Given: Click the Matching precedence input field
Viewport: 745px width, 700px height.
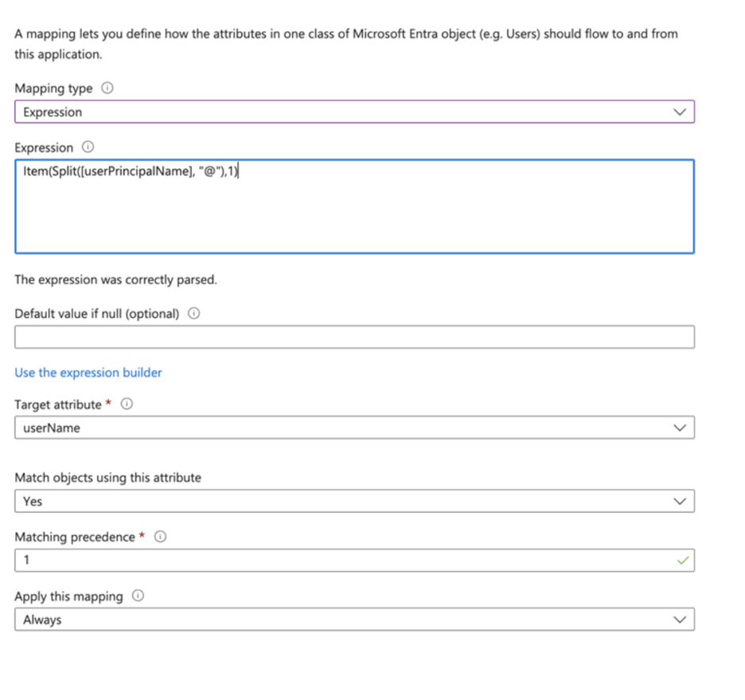Looking at the screenshot, I should pyautogui.click(x=354, y=561).
